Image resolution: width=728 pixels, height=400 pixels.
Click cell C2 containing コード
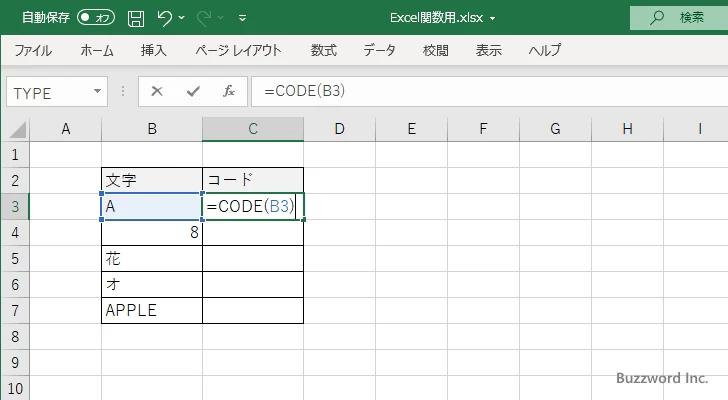[253, 181]
